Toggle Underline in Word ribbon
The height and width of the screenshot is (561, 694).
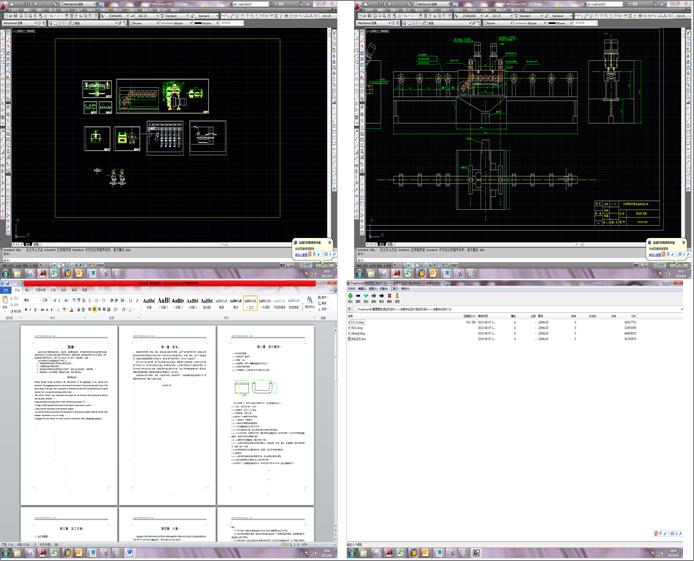click(36, 310)
